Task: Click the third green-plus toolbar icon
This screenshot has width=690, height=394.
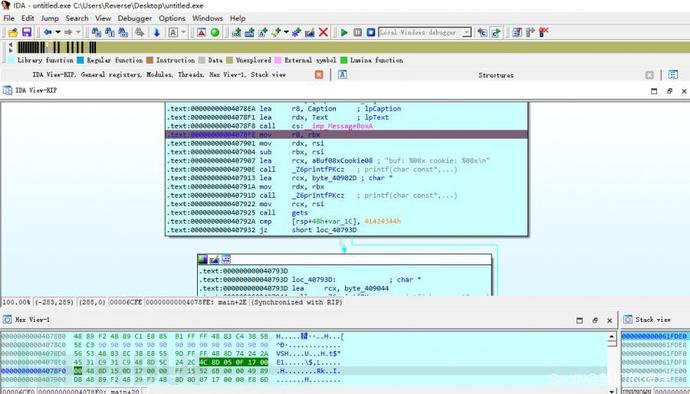Action: [263, 32]
